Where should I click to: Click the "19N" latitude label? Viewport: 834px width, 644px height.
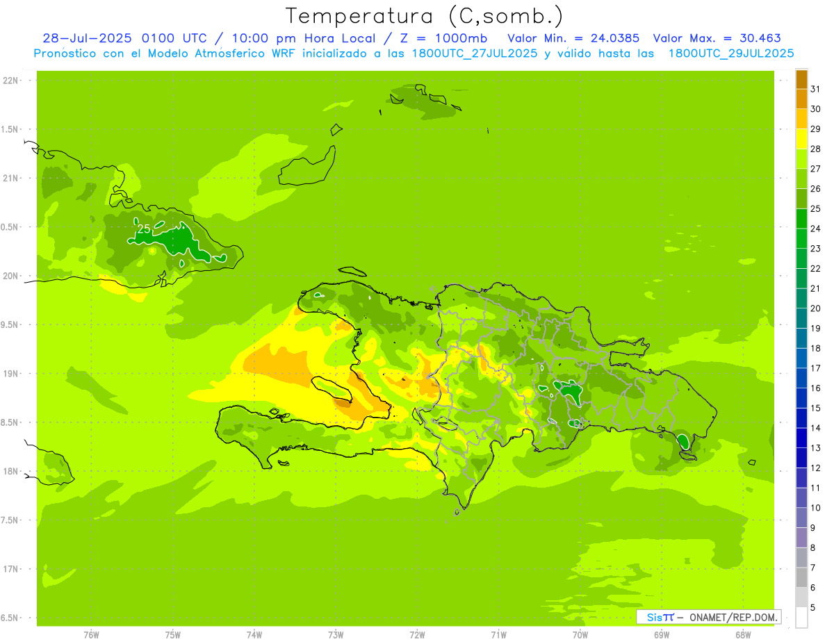(x=10, y=373)
